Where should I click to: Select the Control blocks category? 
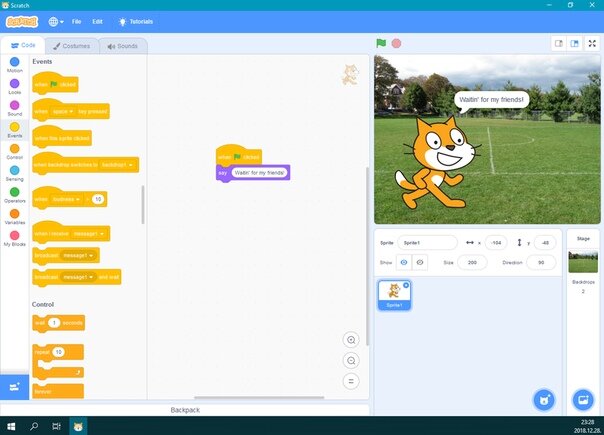pos(15,151)
